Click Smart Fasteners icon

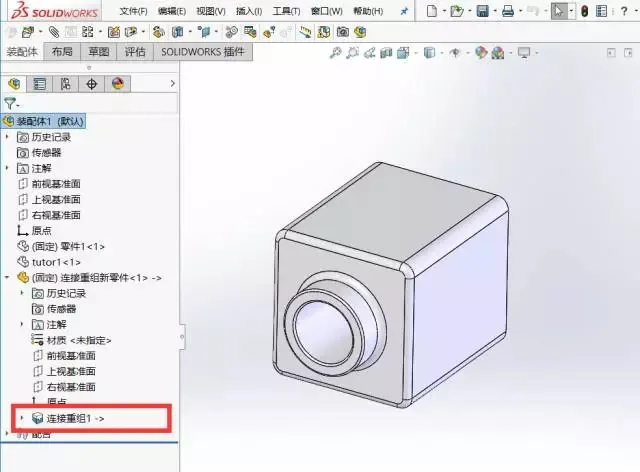pyautogui.click(x=113, y=32)
